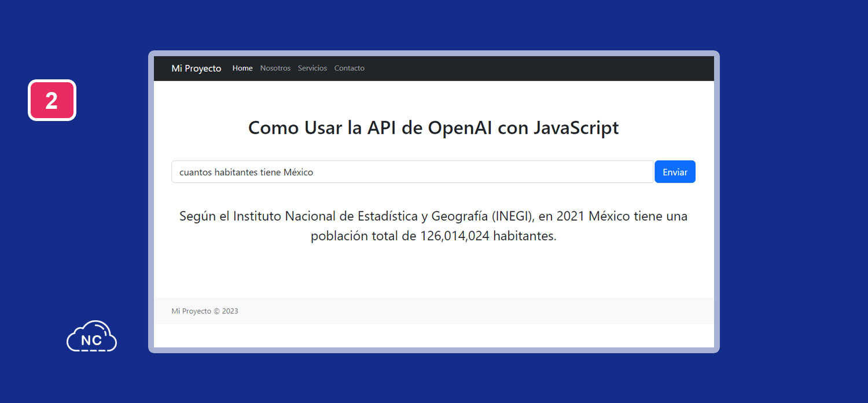Screen dimensions: 868x403
Task: Click the footer text Mi Proyecto © 2023
Action: click(205, 311)
